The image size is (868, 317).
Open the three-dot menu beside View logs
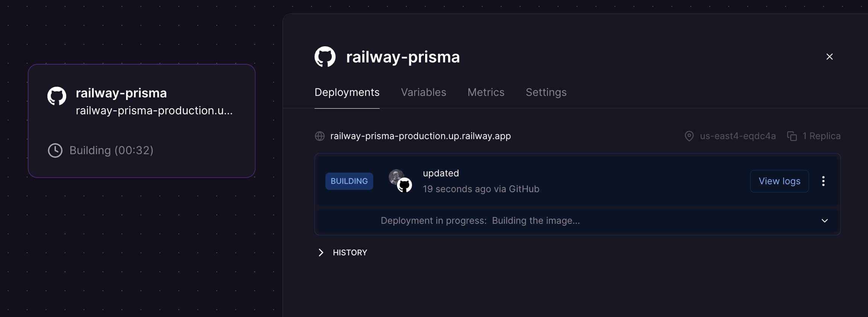824,181
